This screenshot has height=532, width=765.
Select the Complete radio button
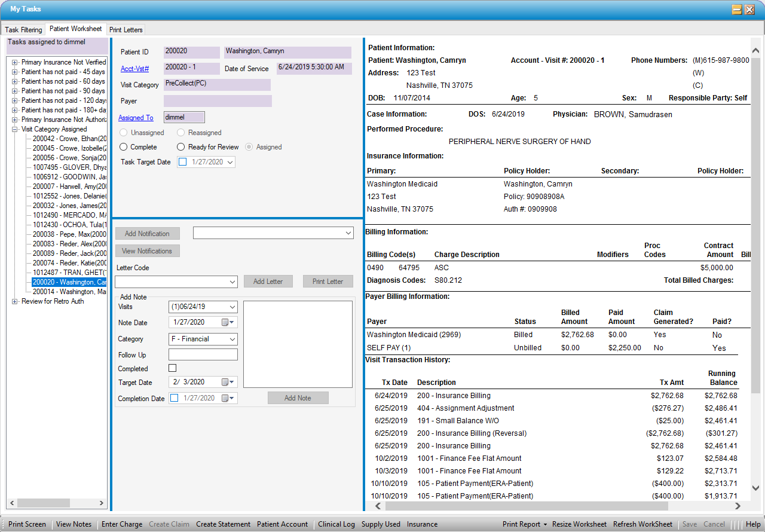pyautogui.click(x=124, y=147)
